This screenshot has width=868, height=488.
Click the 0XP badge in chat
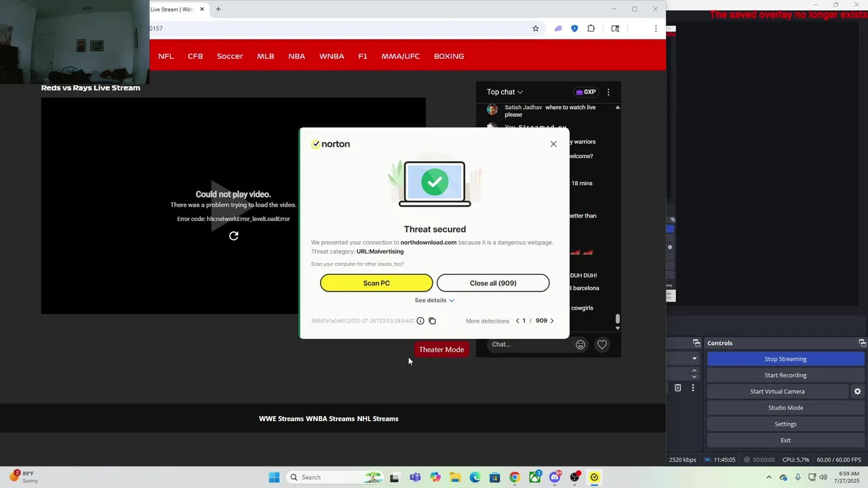tap(586, 92)
